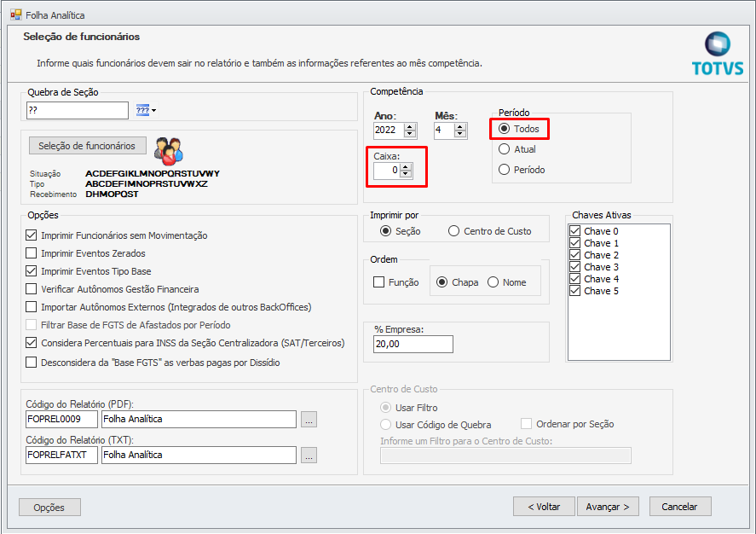Toggle Chave 2 checkbox
The height and width of the screenshot is (534, 756).
point(574,255)
